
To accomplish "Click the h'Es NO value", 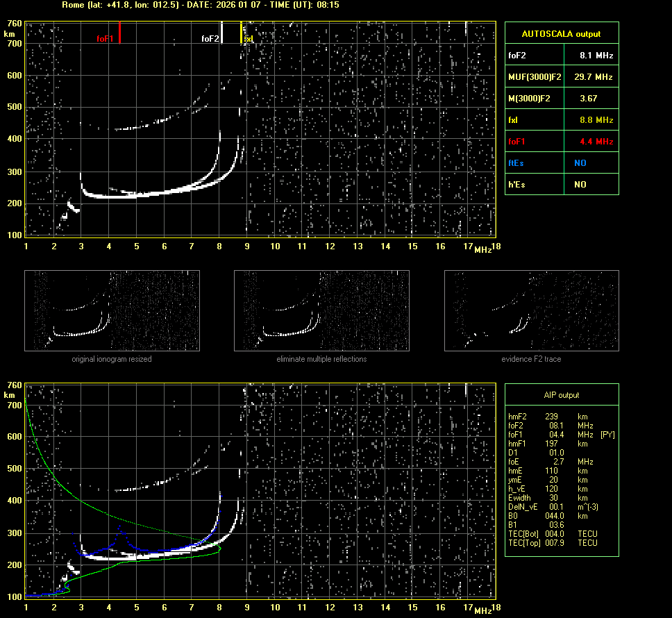I will (x=580, y=185).
